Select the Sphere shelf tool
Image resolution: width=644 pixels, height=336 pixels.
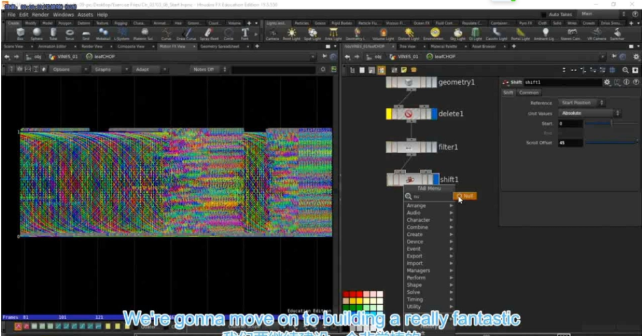coord(36,34)
